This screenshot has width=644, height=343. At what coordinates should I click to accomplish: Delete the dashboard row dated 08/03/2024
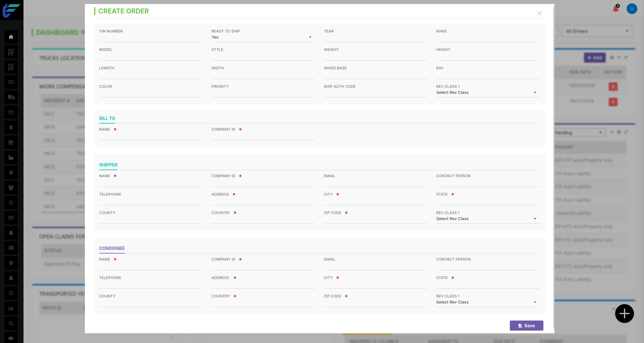pyautogui.click(x=613, y=87)
